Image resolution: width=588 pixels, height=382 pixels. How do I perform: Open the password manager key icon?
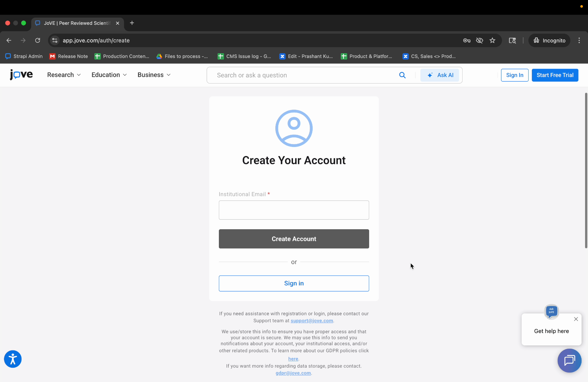point(467,40)
